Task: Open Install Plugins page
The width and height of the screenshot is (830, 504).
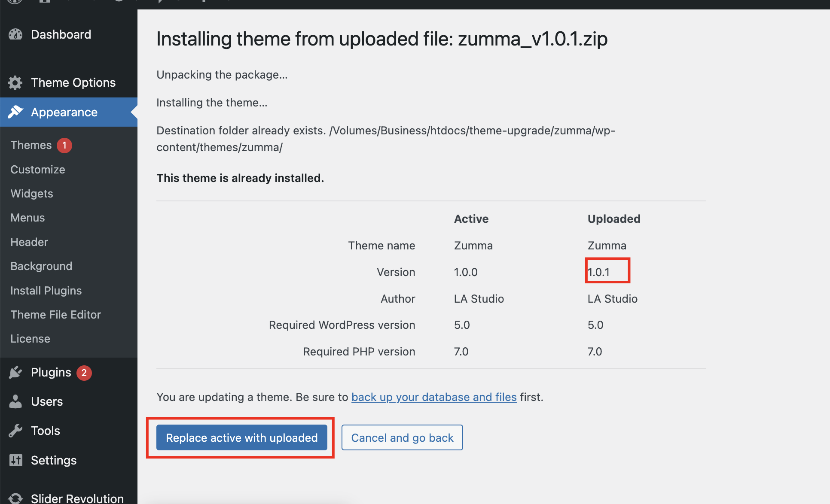Action: pos(46,291)
